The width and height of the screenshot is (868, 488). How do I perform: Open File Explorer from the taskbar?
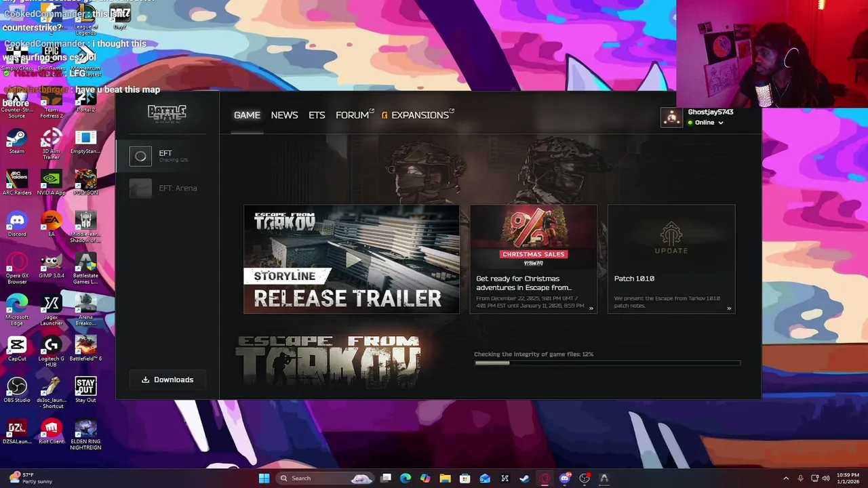445,478
